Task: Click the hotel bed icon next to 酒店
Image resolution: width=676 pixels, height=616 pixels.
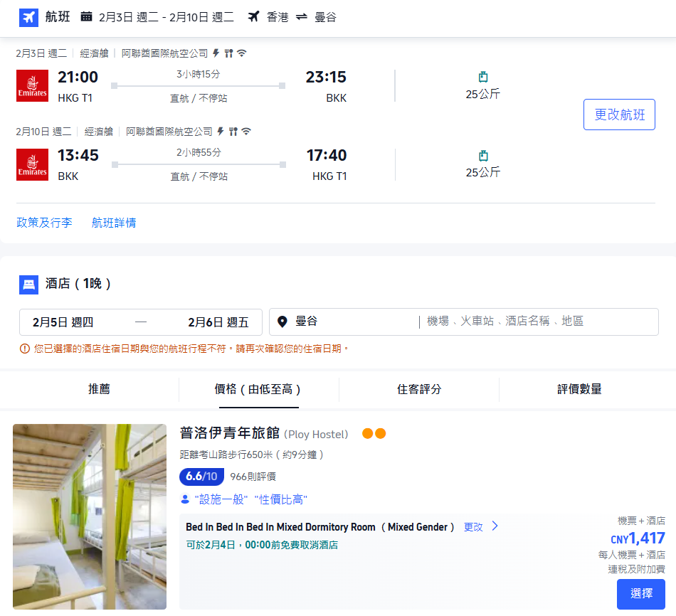Action: (x=28, y=285)
